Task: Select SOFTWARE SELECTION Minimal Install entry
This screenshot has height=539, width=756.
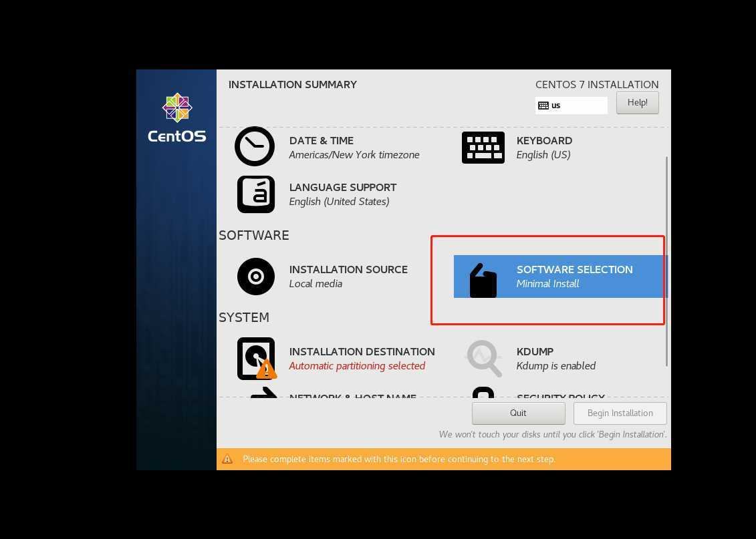Action: click(560, 277)
